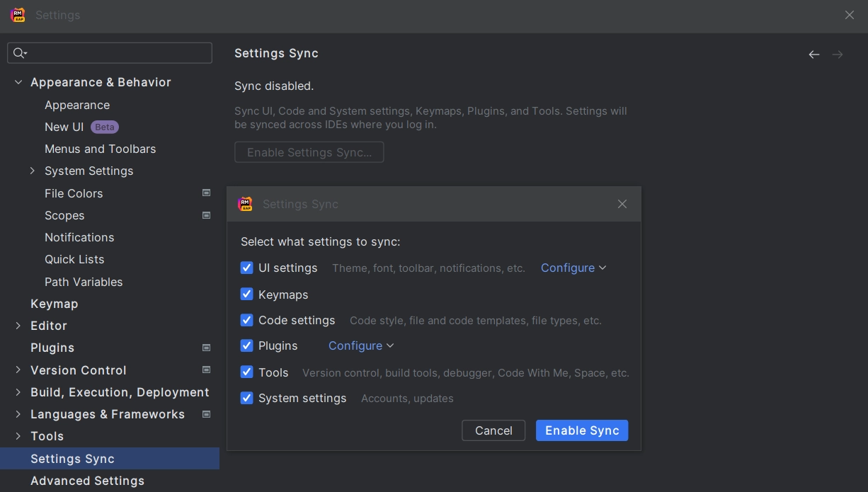Viewport: 868px width, 492px height.
Task: Click the Enable Settings Sync... button
Action: point(309,152)
